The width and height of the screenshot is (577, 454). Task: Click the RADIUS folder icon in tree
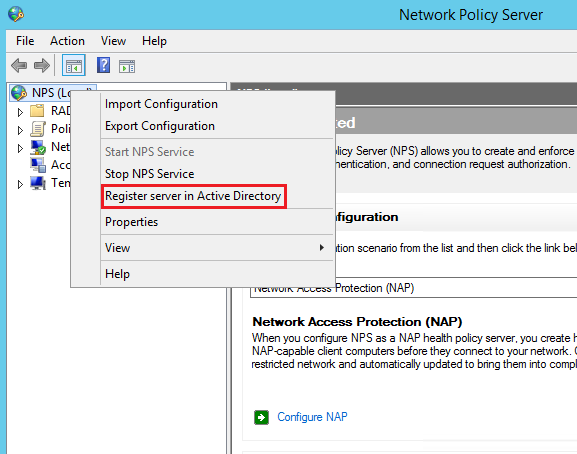pyautogui.click(x=37, y=110)
